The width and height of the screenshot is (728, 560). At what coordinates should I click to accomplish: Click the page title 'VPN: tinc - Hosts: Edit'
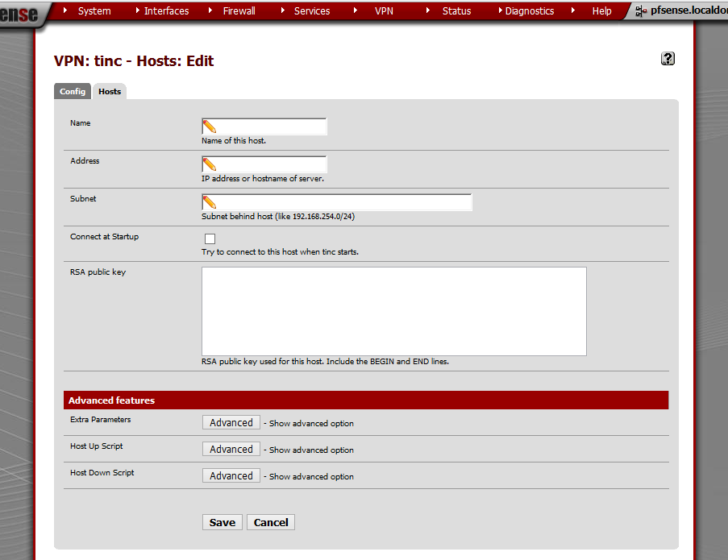pyautogui.click(x=134, y=61)
